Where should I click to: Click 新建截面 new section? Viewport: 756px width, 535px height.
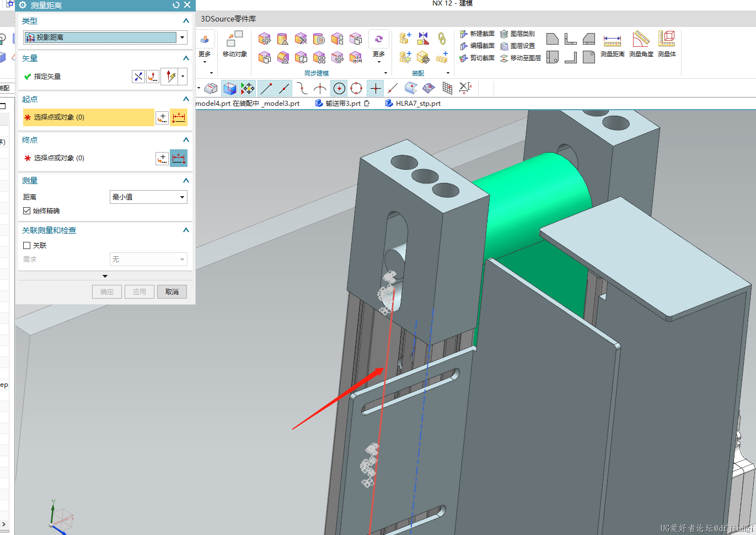[x=478, y=34]
